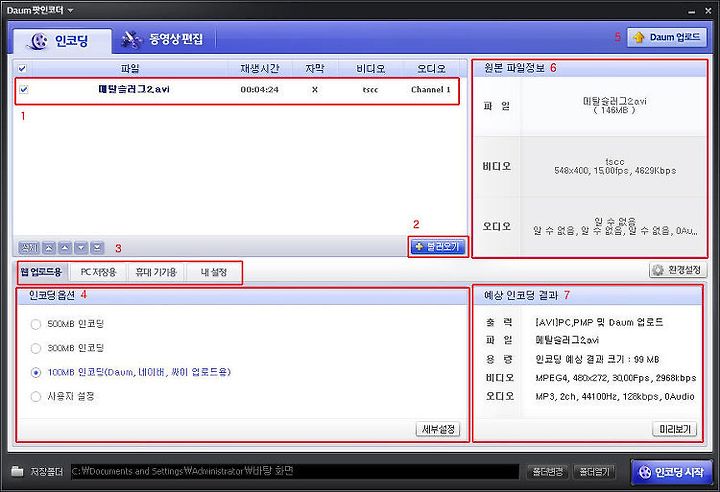Move selected file to the bottom of list
The image size is (720, 492).
click(97, 248)
